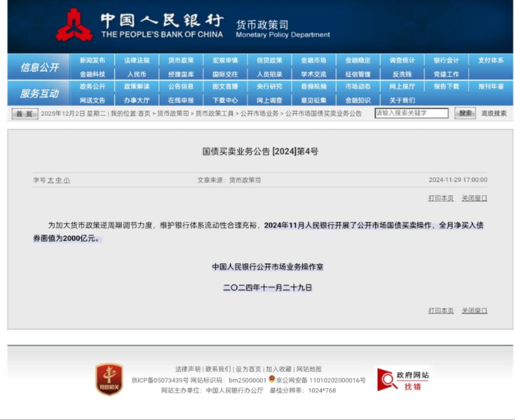Click 加入收藏 footer link
Screen dimensions: 515x420
(279, 369)
